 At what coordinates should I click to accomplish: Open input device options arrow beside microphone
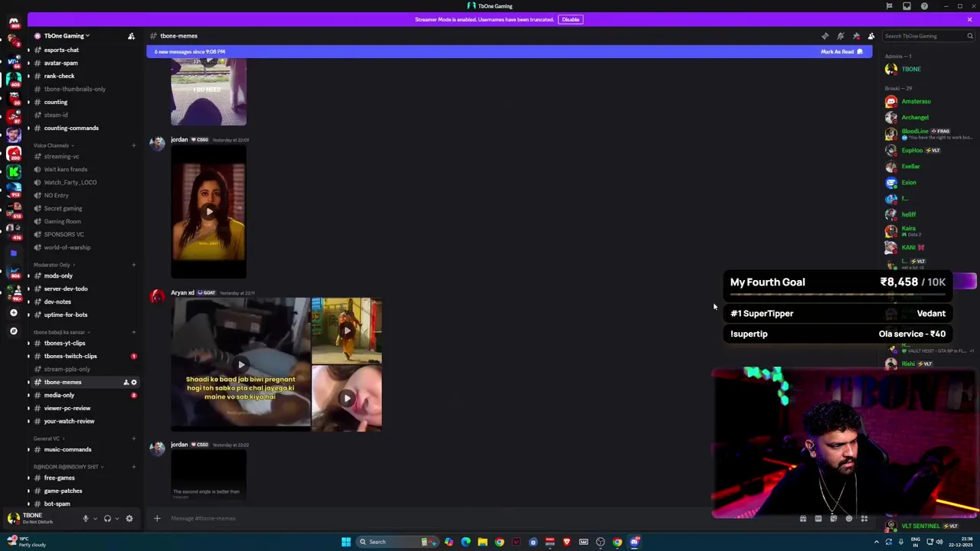point(95,518)
